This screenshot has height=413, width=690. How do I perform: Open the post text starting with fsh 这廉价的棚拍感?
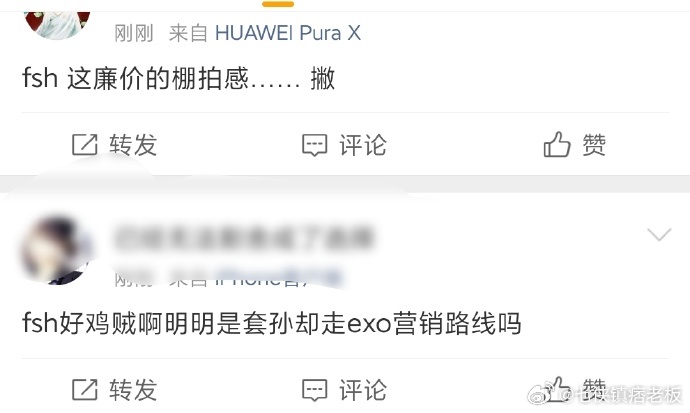pyautogui.click(x=179, y=79)
